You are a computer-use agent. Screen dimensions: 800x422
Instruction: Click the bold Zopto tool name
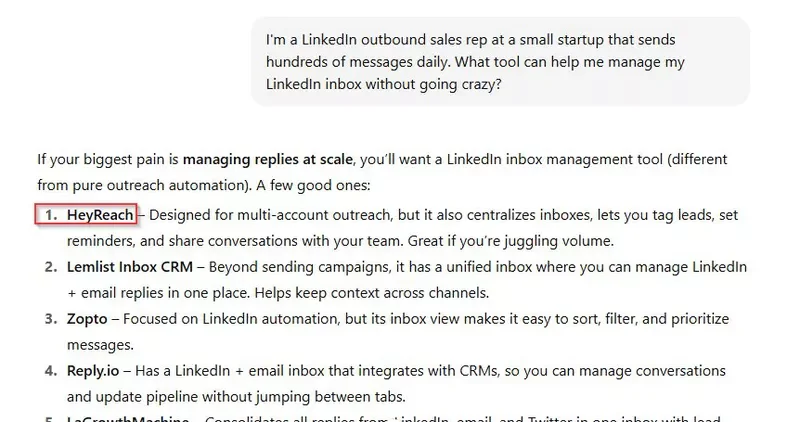pyautogui.click(x=87, y=319)
